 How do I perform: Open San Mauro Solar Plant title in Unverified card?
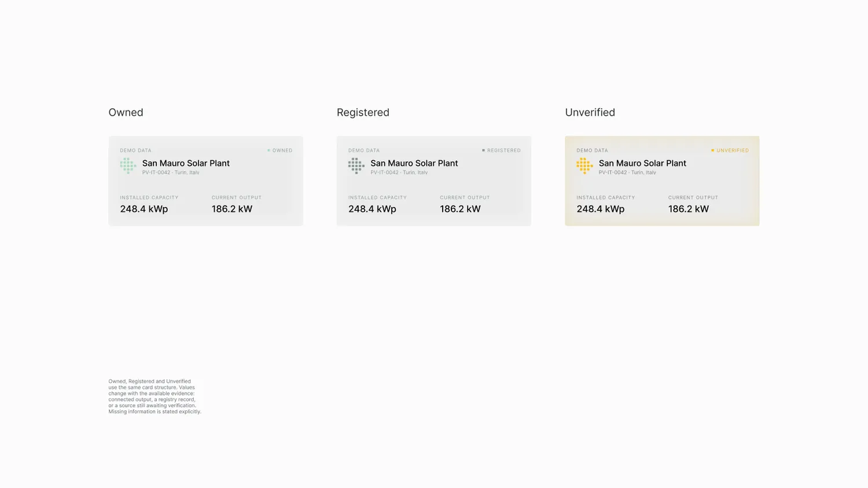(642, 163)
